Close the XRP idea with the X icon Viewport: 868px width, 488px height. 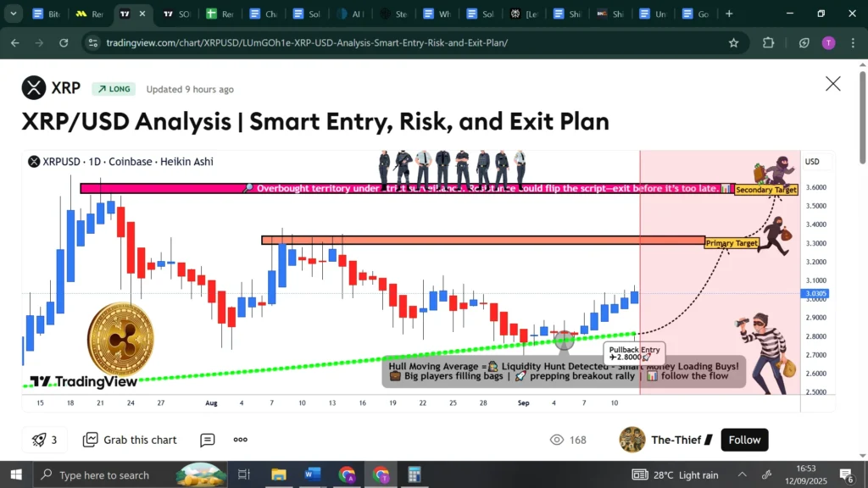tap(832, 84)
